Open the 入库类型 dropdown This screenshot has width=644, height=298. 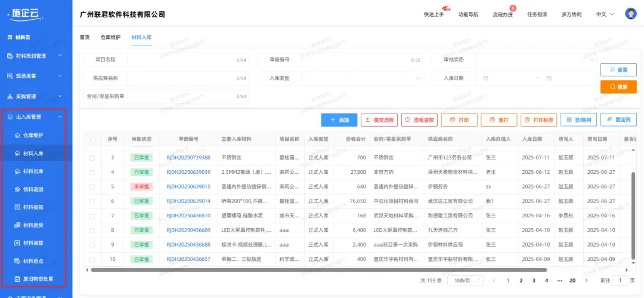pos(363,78)
